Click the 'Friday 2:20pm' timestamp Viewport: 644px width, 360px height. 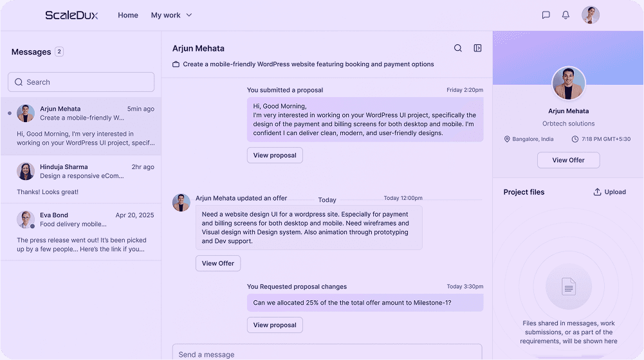click(465, 90)
